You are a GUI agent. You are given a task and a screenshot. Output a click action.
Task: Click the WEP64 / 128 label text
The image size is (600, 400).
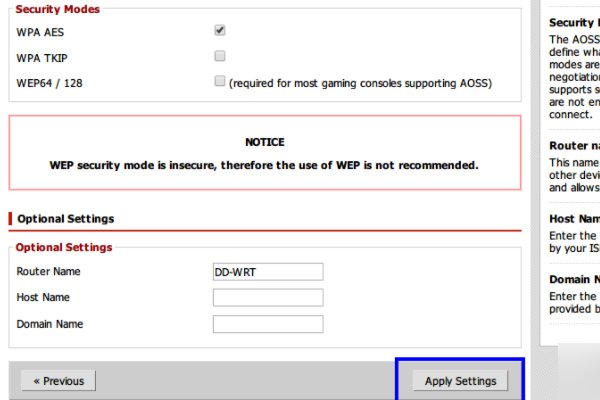(50, 82)
